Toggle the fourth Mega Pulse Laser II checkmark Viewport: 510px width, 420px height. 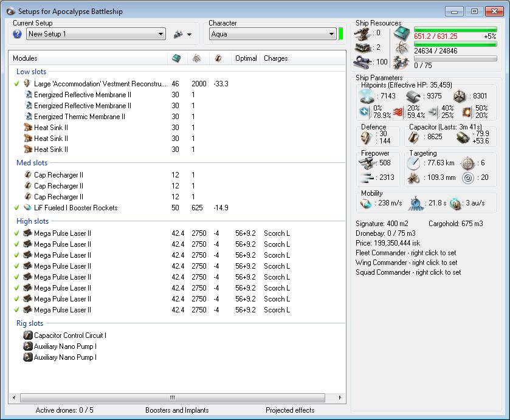(16, 266)
